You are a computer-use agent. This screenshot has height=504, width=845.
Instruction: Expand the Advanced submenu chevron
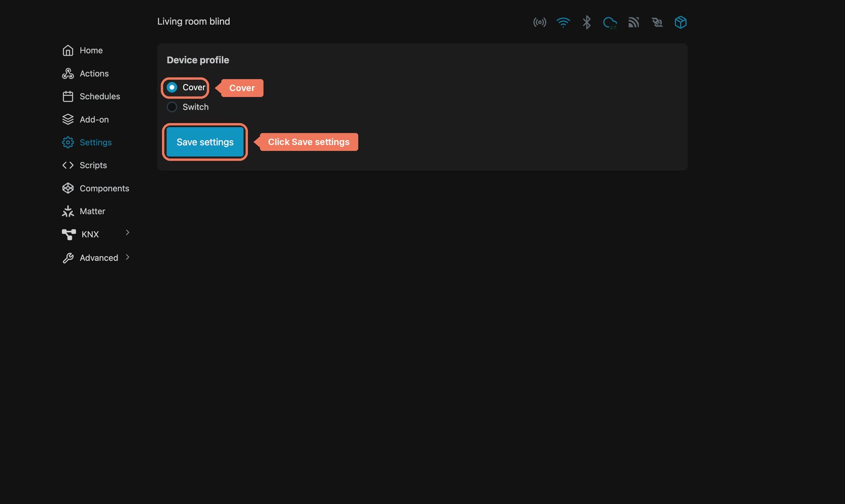(127, 257)
